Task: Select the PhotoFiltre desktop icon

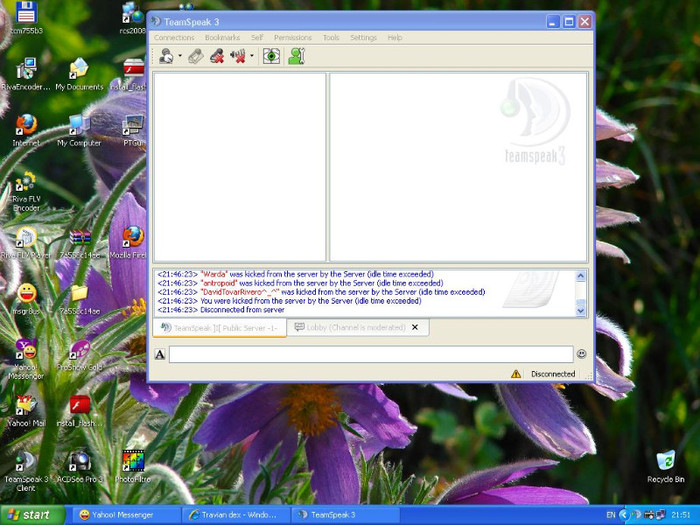Action: 133,467
